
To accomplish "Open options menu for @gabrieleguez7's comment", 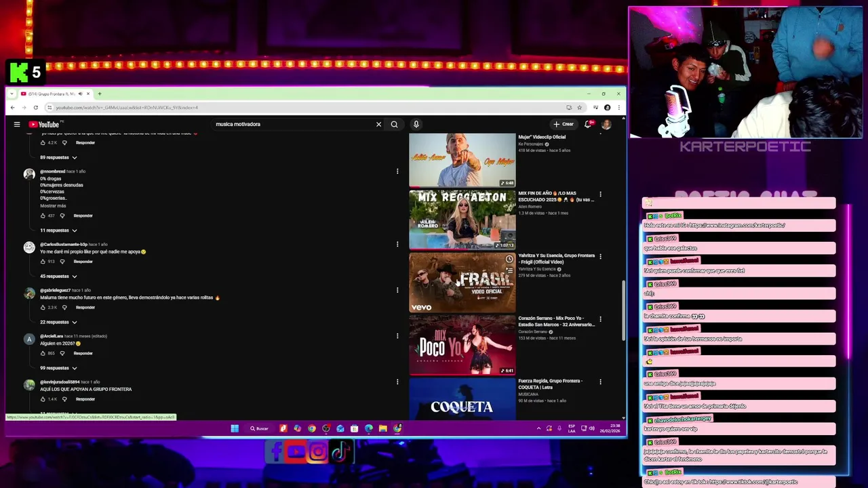I will pos(397,290).
